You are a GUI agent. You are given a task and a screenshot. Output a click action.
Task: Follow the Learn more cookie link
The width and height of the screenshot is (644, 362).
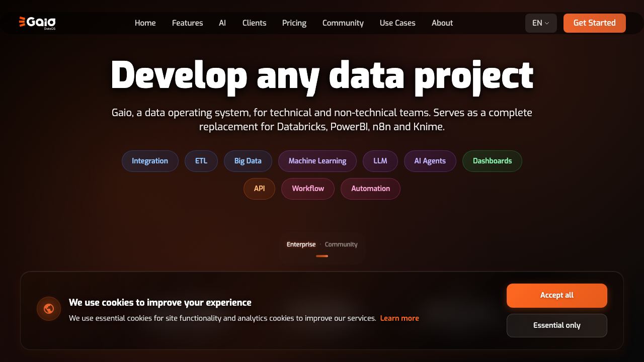(x=399, y=318)
